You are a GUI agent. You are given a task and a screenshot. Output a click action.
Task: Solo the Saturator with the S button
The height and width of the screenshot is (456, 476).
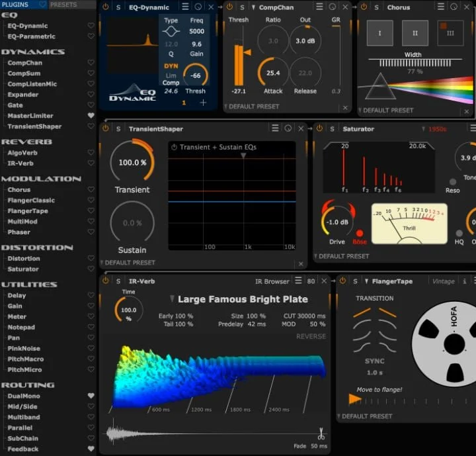point(332,129)
